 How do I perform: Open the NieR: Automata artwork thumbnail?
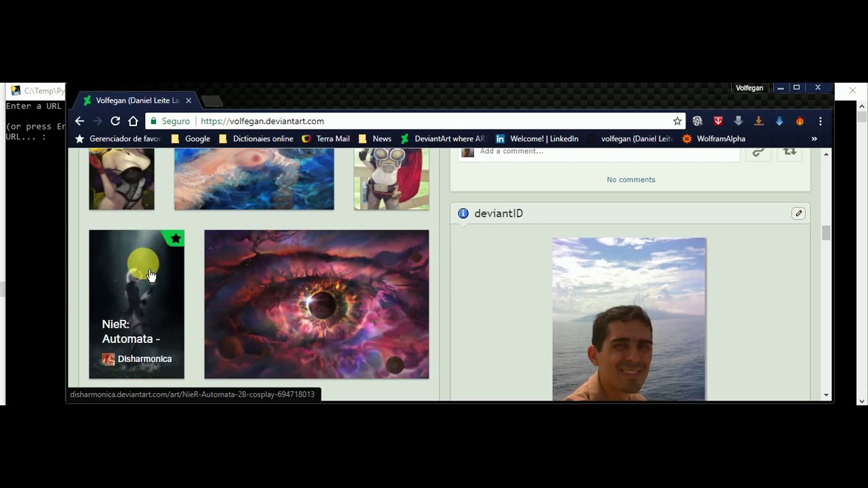click(136, 304)
